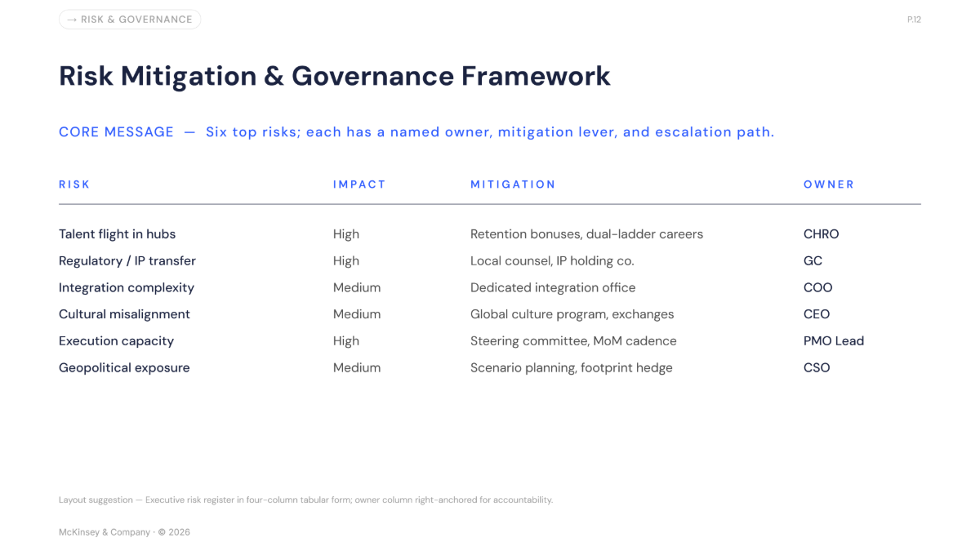
Task: Click Medium impact for Cultural misalignment
Action: [357, 314]
